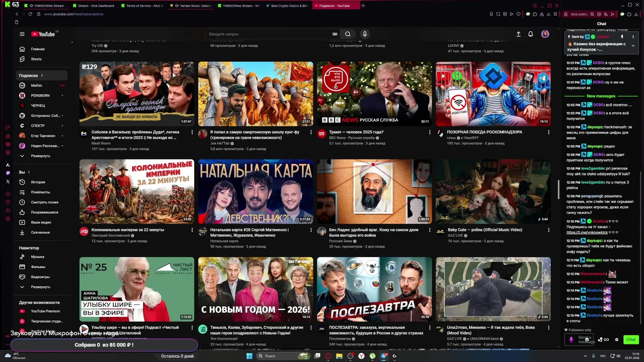Switch to the Stream - Kick Dashboard tab
Screen dimensions: 644x362
click(93, 6)
